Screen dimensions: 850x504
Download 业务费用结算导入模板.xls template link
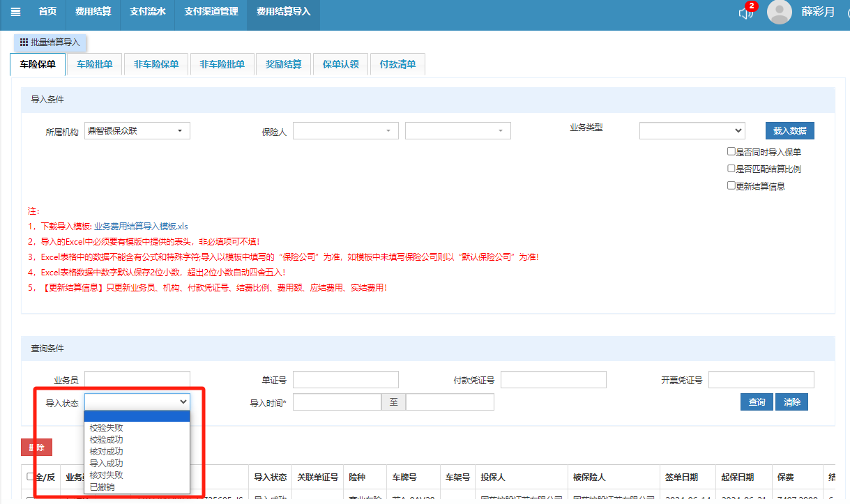141,227
